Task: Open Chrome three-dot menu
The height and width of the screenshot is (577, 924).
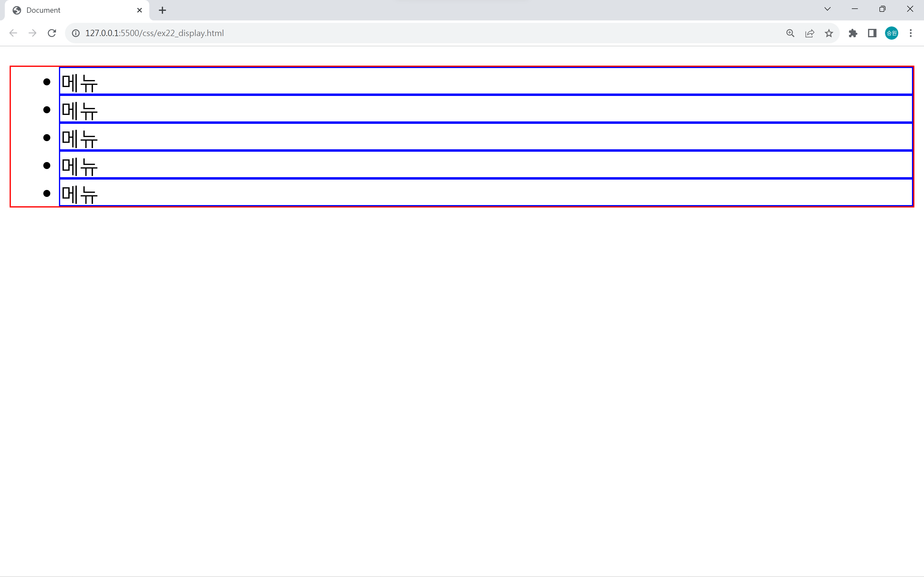Action: [911, 33]
